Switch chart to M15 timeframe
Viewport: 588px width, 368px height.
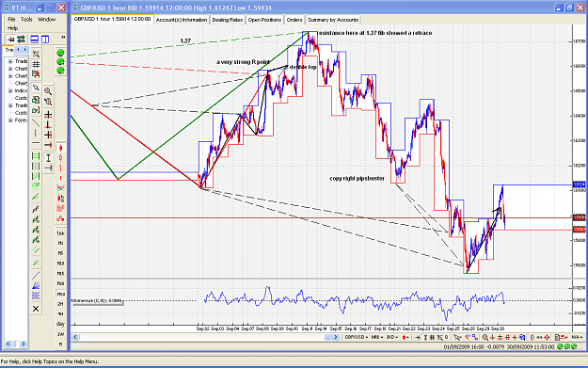(60, 274)
